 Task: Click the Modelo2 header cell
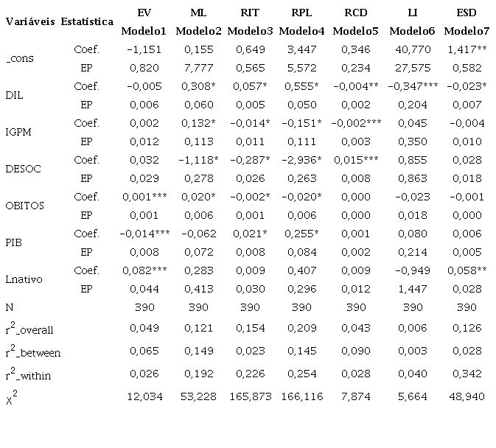pos(198,31)
